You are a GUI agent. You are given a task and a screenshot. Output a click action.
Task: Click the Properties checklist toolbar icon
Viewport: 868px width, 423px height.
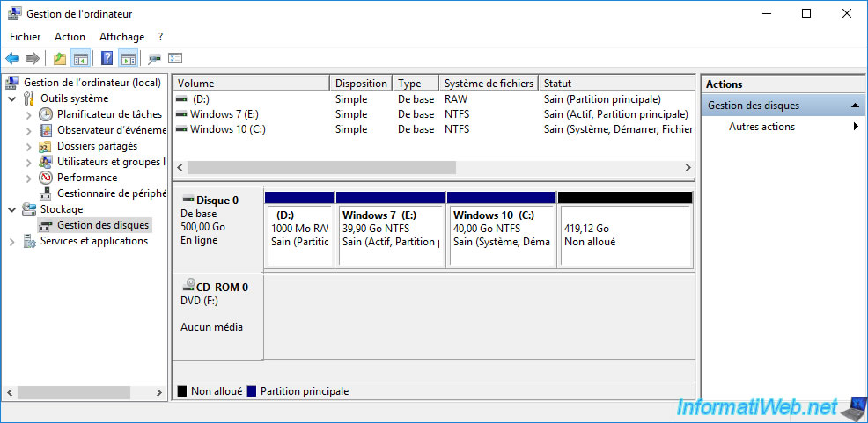[175, 58]
